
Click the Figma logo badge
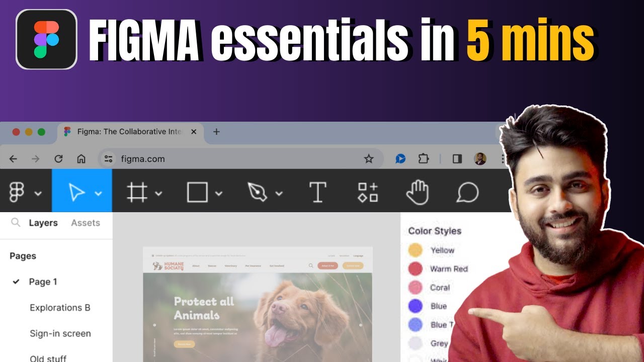point(46,39)
